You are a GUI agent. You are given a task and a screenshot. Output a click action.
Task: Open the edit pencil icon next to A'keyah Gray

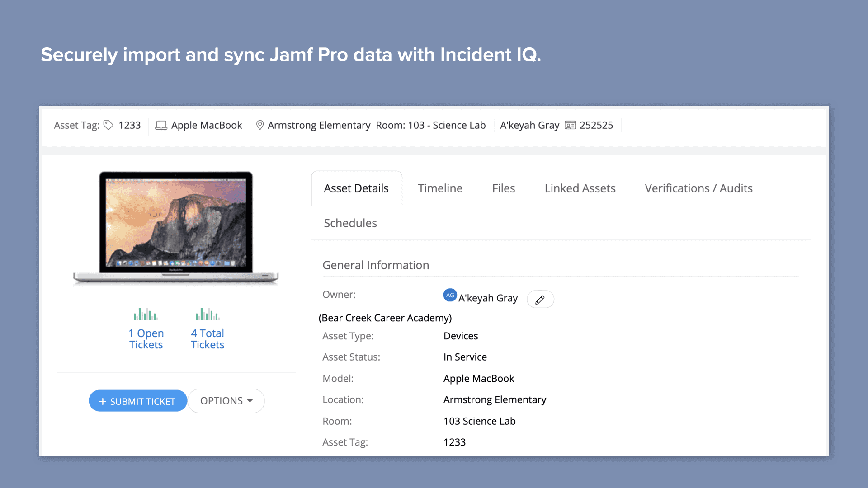[540, 299]
